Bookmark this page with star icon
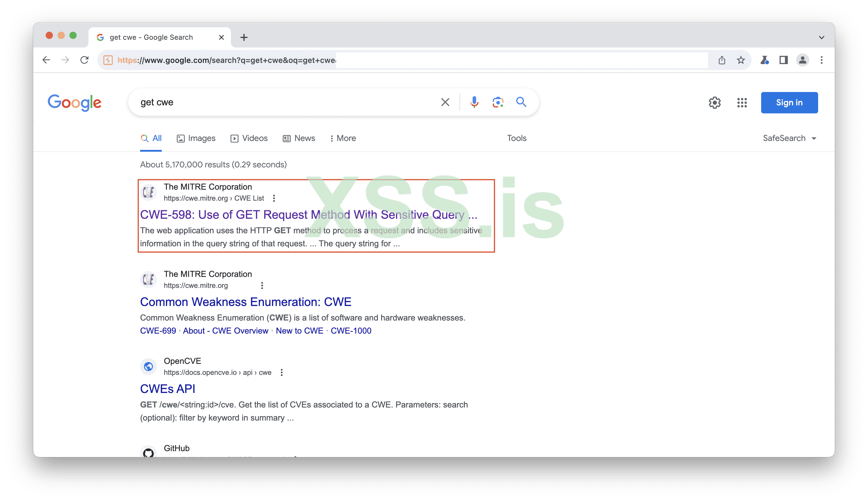The image size is (868, 501). point(741,60)
